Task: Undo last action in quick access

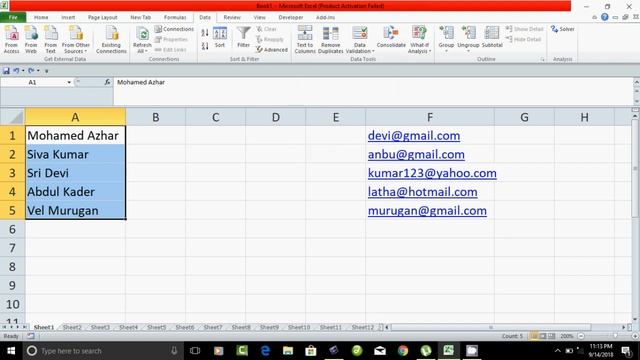Action: click(x=16, y=71)
